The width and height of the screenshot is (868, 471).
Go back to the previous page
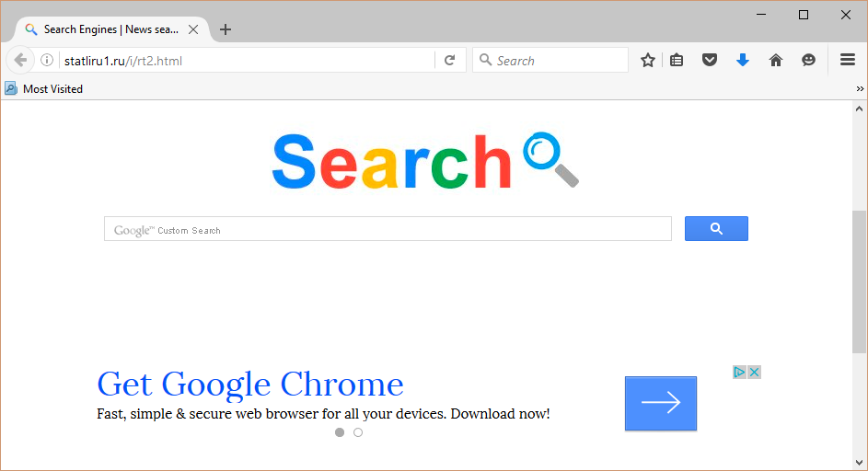tap(20, 60)
